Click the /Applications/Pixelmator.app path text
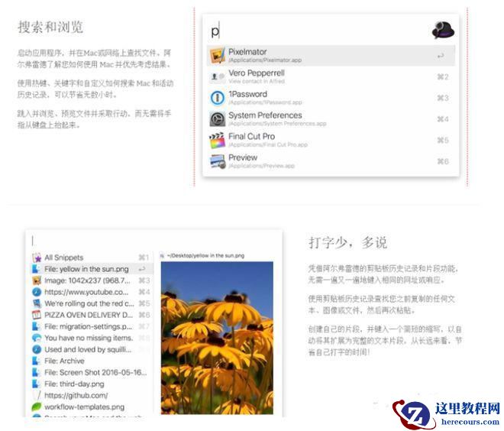The width and height of the screenshot is (504, 431). click(265, 60)
